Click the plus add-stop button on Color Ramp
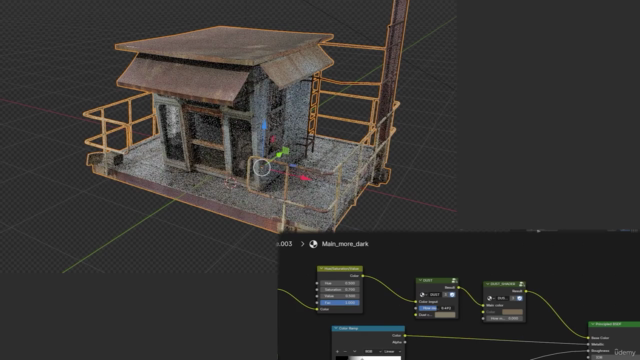This screenshot has width=640, height=360. pos(338,351)
